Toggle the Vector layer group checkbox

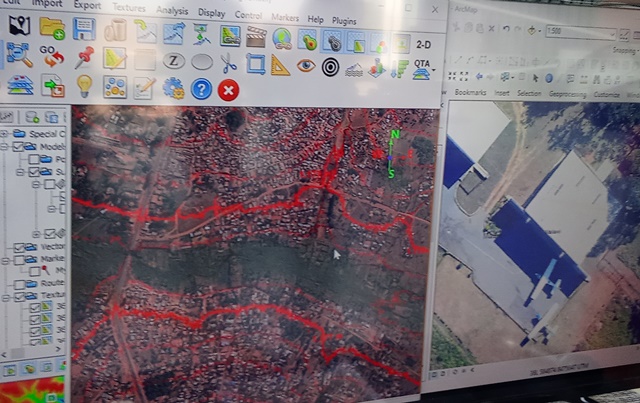pos(19,247)
